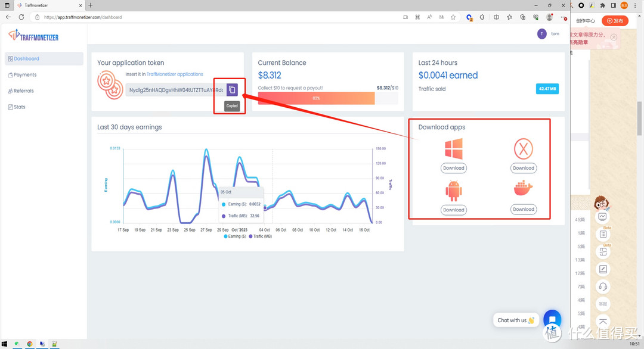Image resolution: width=644 pixels, height=349 pixels.
Task: Go to the Referrals sidebar section
Action: [24, 91]
